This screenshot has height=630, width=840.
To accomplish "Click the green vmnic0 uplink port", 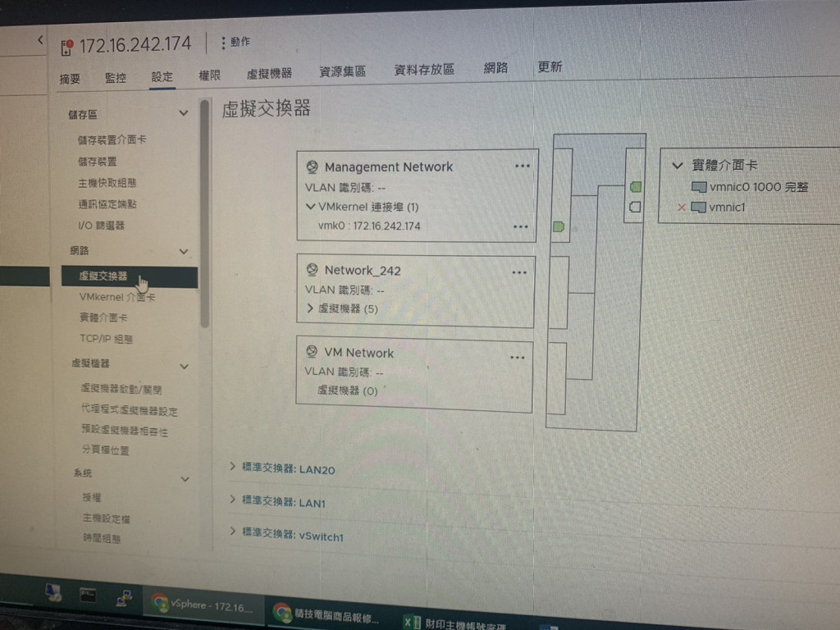I will pyautogui.click(x=636, y=186).
